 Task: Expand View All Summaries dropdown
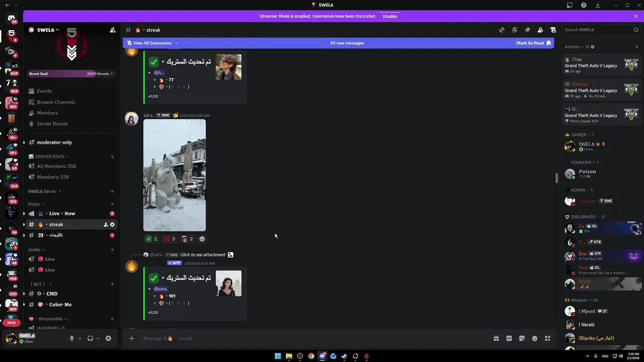pos(152,43)
